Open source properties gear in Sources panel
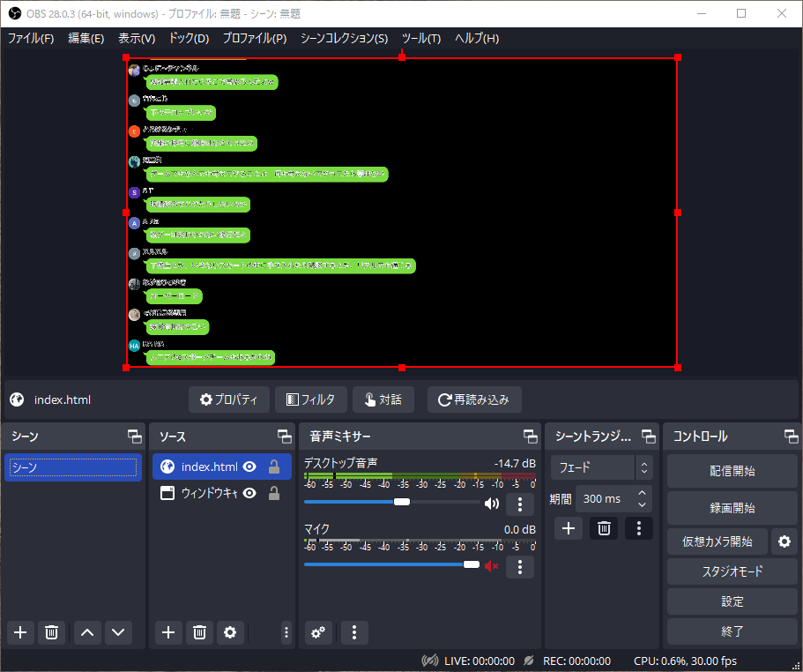Screen dimensions: 803x672 coord(230,632)
